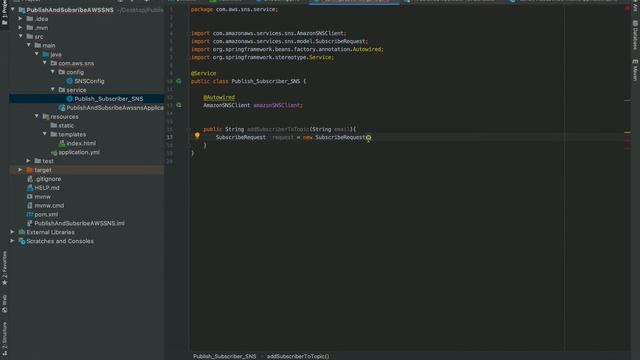Image resolution: width=640 pixels, height=360 pixels.
Task: Open the Favorites tool window star button
Action: [4, 268]
